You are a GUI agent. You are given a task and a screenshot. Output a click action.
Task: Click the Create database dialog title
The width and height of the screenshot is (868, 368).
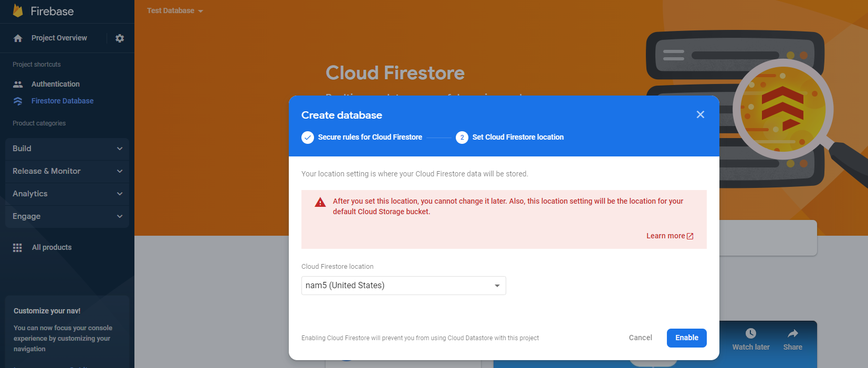[x=342, y=115]
